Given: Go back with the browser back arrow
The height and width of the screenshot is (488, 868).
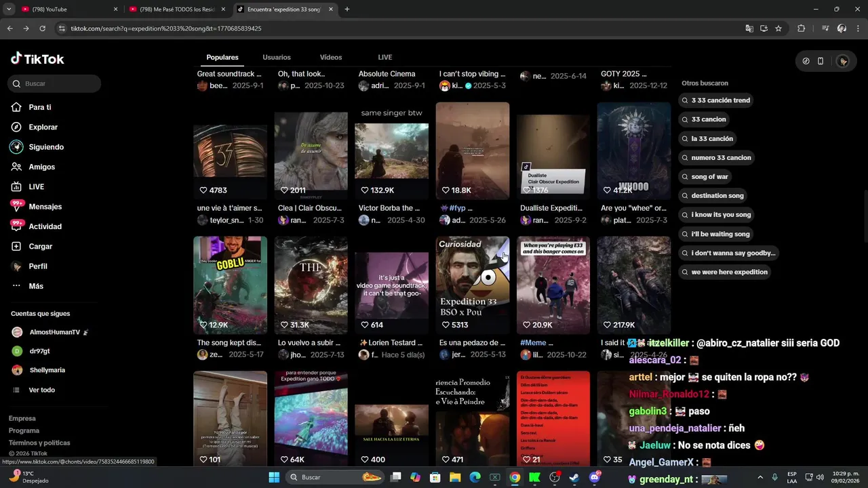Looking at the screenshot, I should pos(9,28).
